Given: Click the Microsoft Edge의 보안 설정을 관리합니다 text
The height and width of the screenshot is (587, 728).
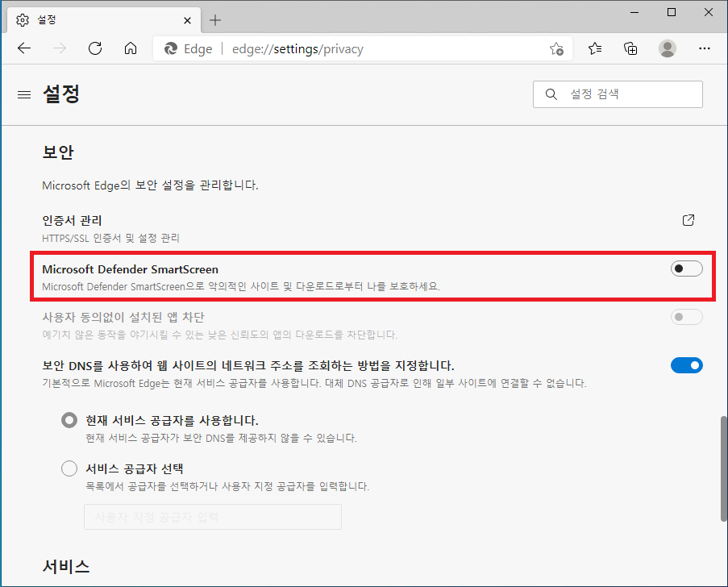Looking at the screenshot, I should click(150, 185).
